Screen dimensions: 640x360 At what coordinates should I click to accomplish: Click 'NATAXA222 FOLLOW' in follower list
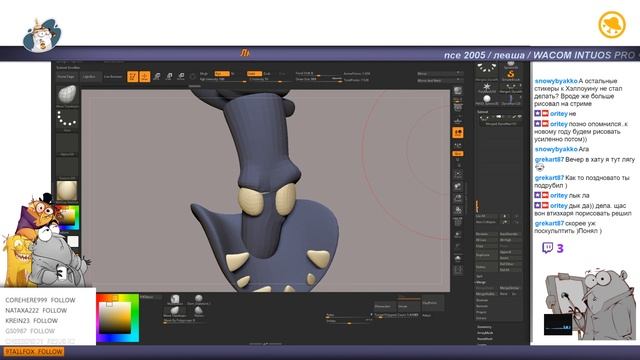pos(36,311)
